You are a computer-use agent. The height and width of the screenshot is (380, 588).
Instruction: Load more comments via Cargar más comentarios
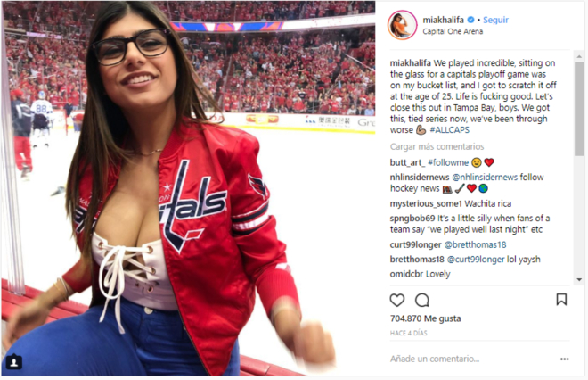[x=437, y=146]
